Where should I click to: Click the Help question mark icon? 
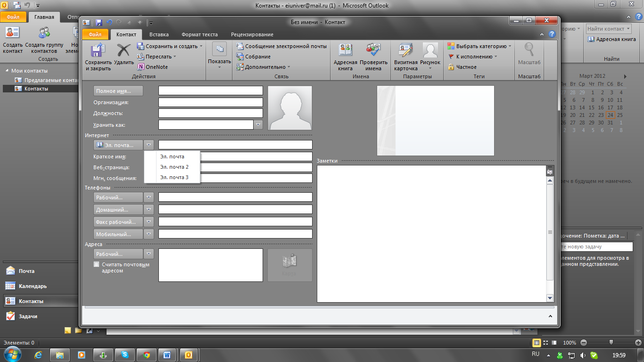(x=552, y=34)
